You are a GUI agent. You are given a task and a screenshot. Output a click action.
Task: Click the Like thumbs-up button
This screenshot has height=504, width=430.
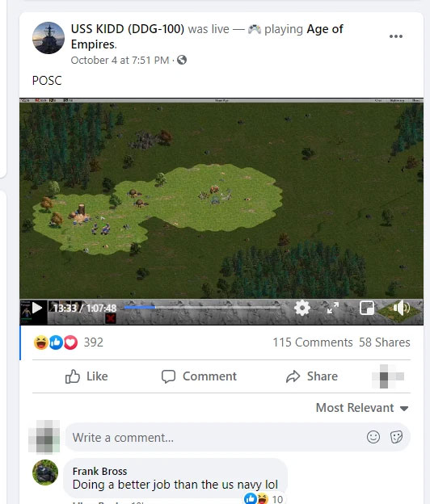tap(86, 376)
